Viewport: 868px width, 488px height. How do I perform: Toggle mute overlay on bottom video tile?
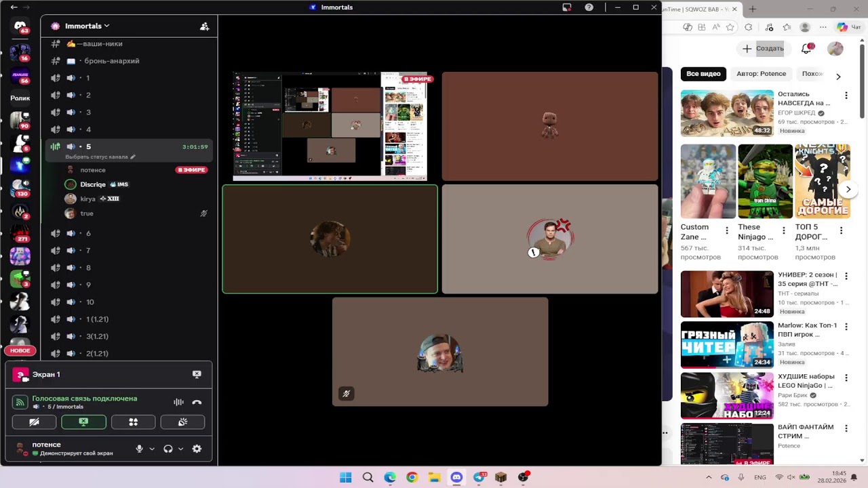coord(347,393)
